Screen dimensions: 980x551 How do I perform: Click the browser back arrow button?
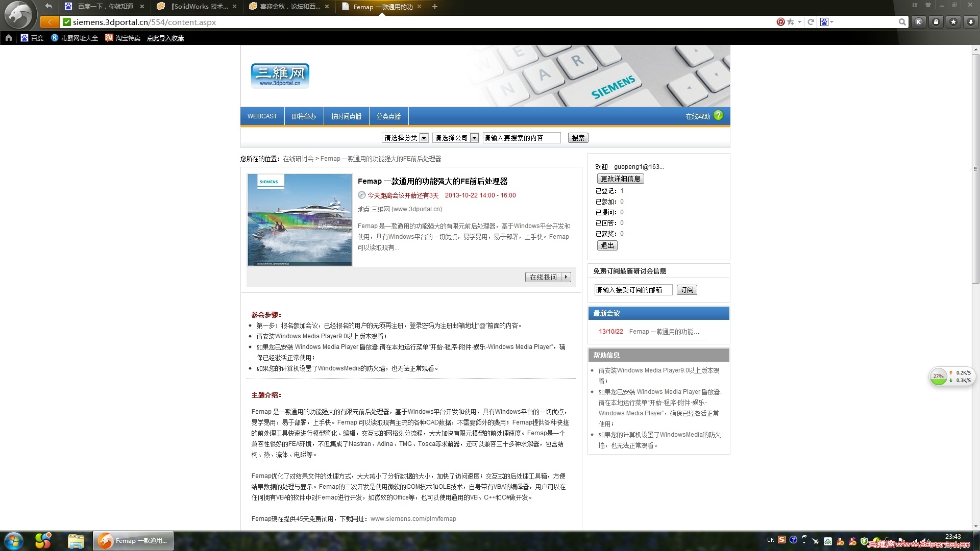click(49, 22)
